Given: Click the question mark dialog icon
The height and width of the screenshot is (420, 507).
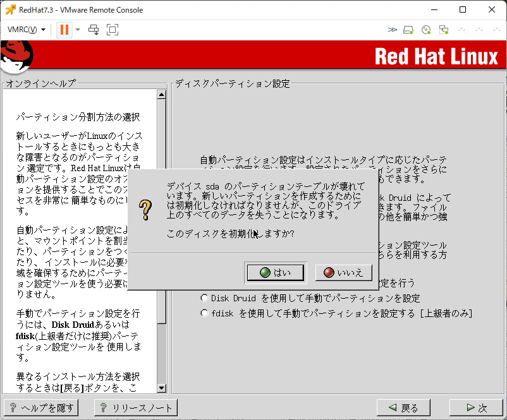Looking at the screenshot, I should 145,210.
